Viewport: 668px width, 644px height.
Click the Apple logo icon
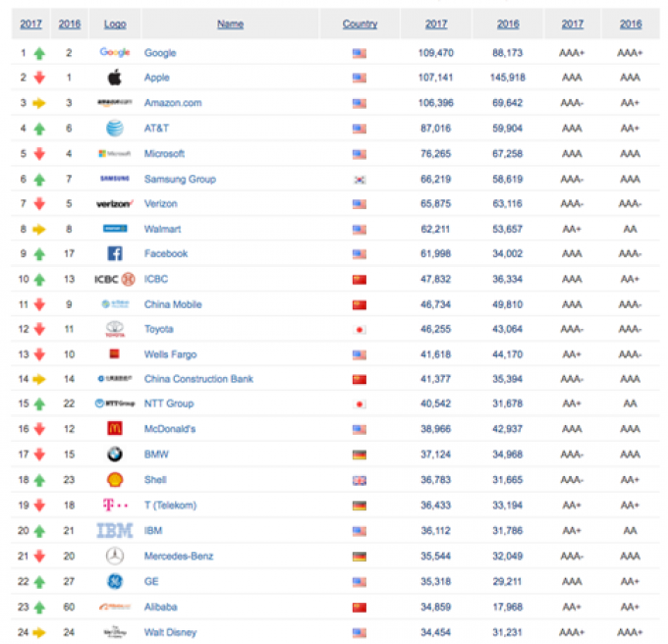(114, 78)
